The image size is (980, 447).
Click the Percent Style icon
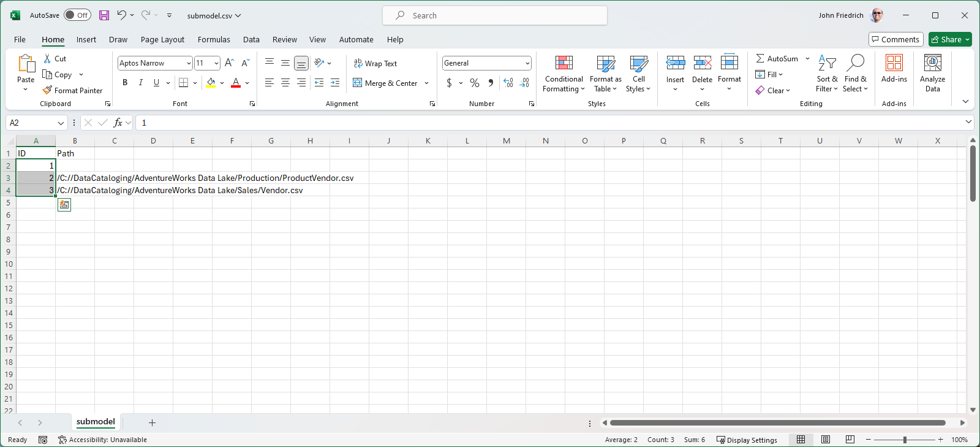(x=475, y=83)
